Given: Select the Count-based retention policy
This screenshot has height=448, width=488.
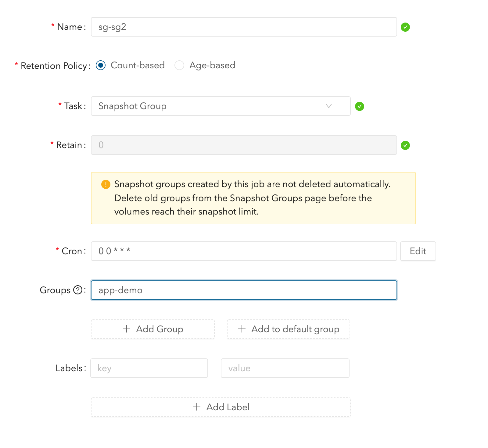Looking at the screenshot, I should [101, 65].
